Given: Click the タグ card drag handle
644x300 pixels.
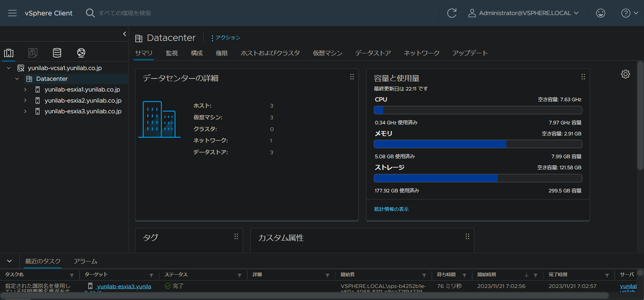Looking at the screenshot, I should click(x=236, y=236).
